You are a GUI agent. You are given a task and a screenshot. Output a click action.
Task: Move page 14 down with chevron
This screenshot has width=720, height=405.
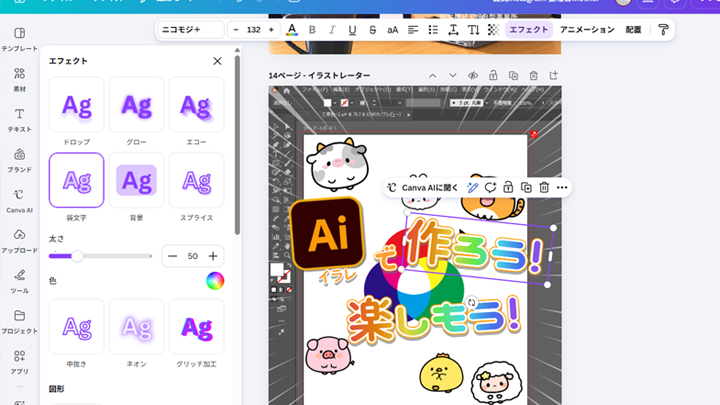pos(453,75)
